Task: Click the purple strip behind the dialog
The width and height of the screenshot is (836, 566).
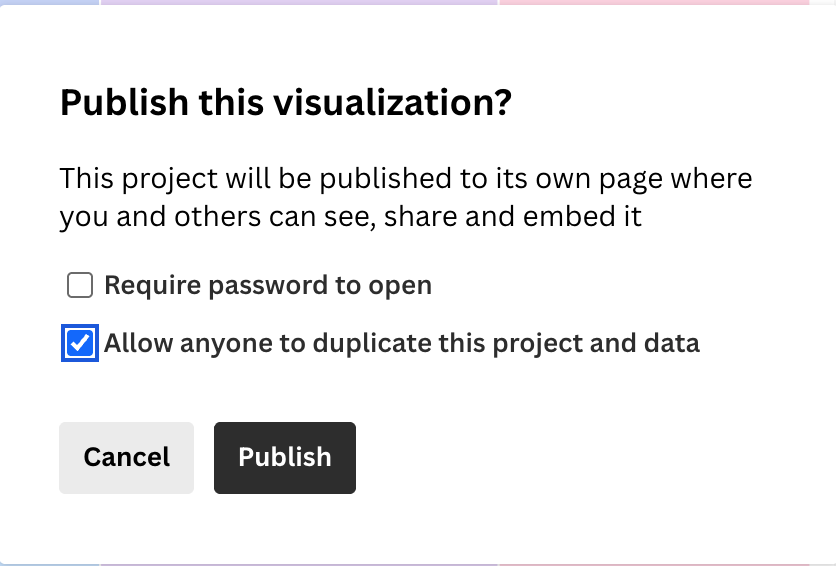Action: [300, 3]
